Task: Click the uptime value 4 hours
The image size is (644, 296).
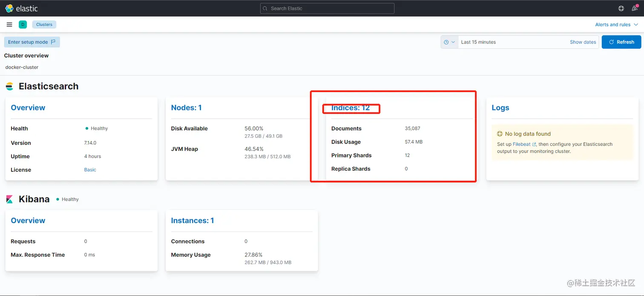Action: pyautogui.click(x=93, y=157)
